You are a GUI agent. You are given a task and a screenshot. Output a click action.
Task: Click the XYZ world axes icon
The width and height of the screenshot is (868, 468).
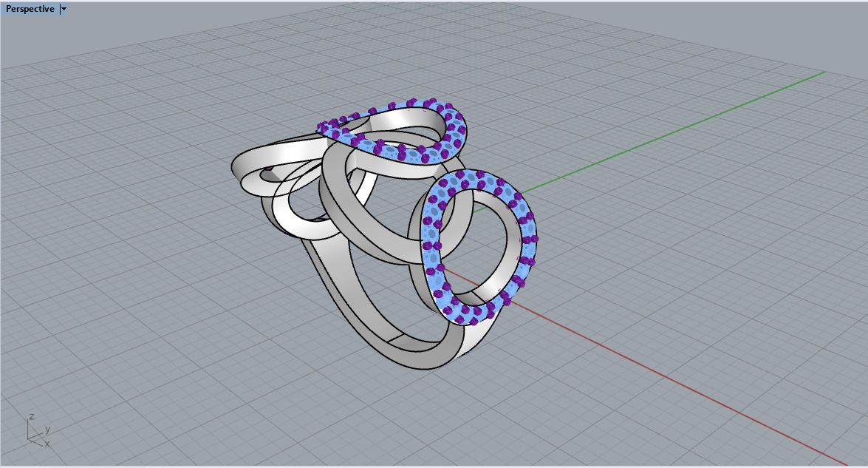38,430
